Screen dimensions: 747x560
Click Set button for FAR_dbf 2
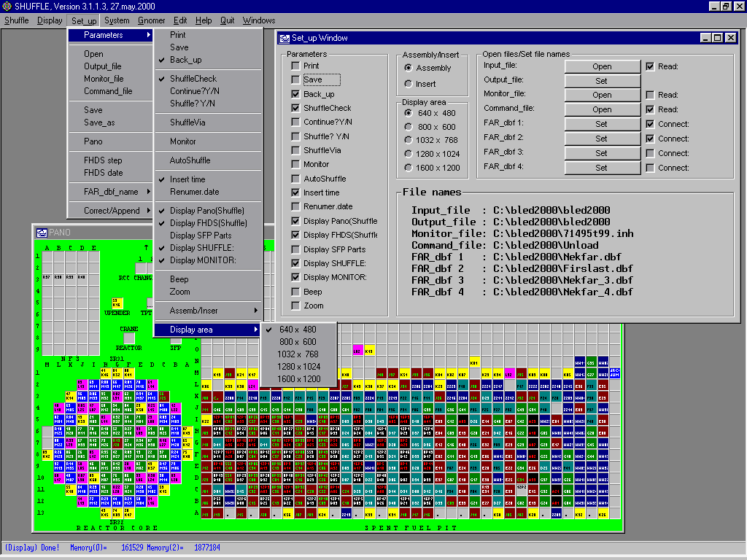point(602,139)
